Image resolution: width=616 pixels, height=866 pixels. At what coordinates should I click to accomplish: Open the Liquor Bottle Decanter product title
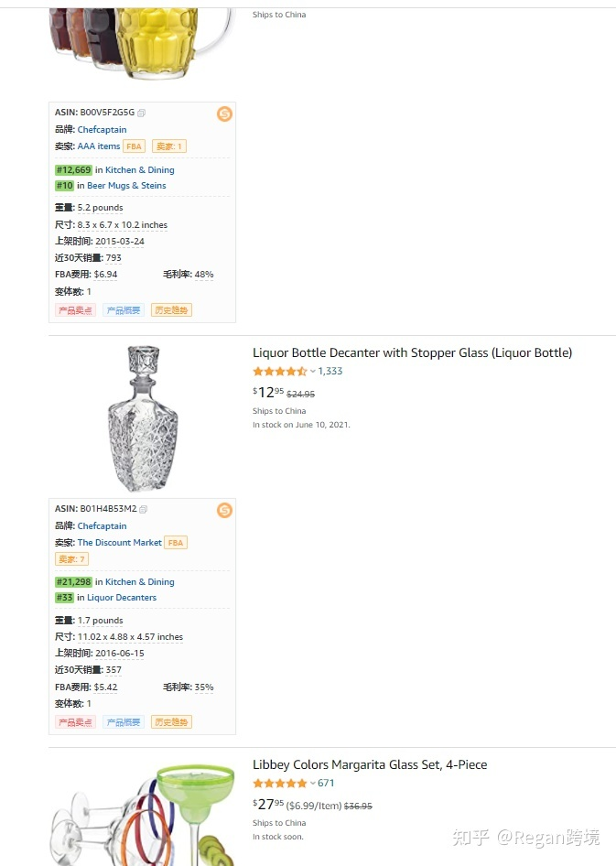[412, 352]
